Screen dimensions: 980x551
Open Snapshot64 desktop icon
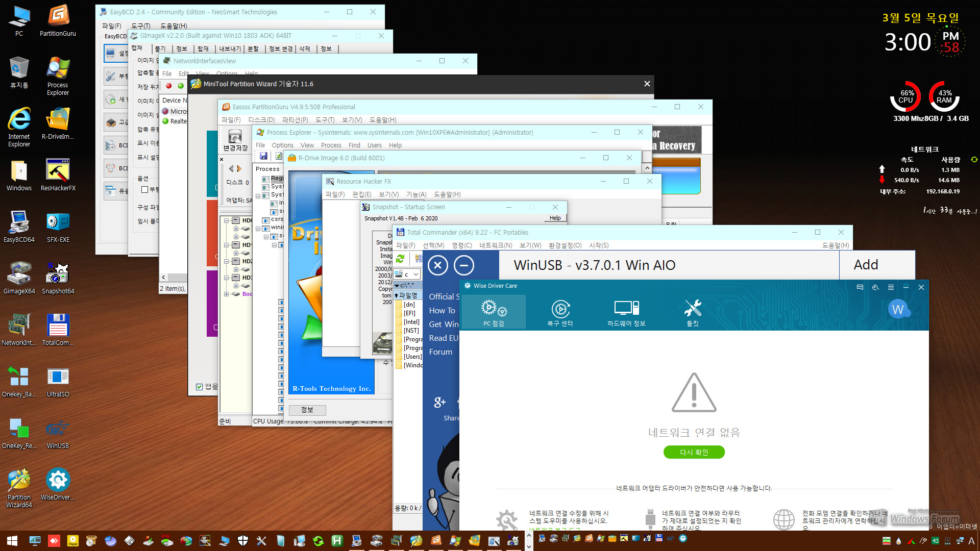tap(58, 278)
